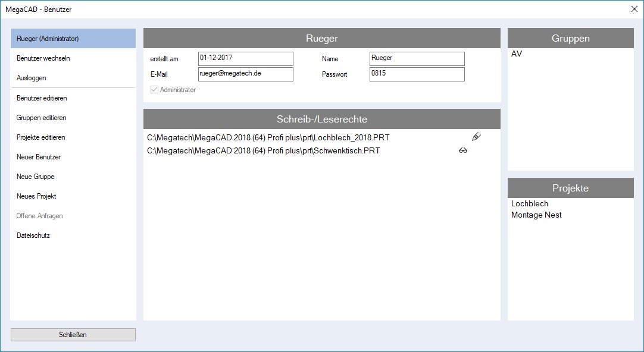Image resolution: width=644 pixels, height=352 pixels.
Task: Open Benutzer wechseln menu entry
Action: pyautogui.click(x=73, y=58)
